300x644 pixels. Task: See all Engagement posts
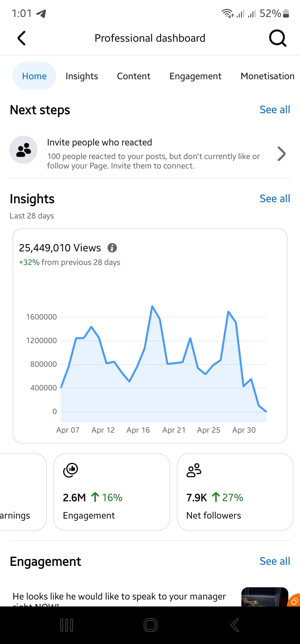coord(275,561)
